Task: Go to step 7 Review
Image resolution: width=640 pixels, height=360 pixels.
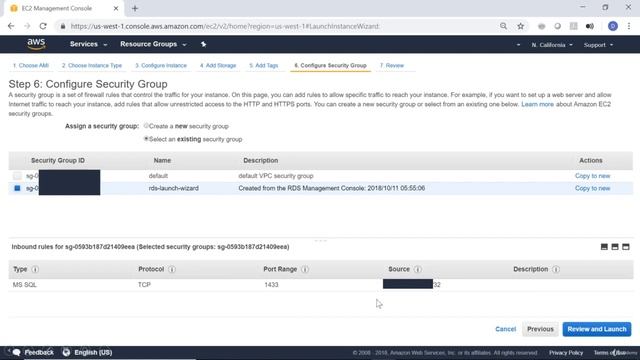Action: click(392, 65)
